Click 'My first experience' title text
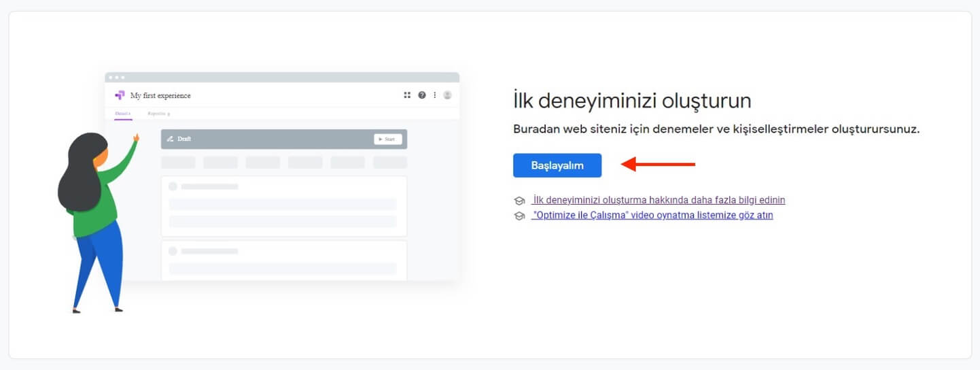 click(160, 95)
